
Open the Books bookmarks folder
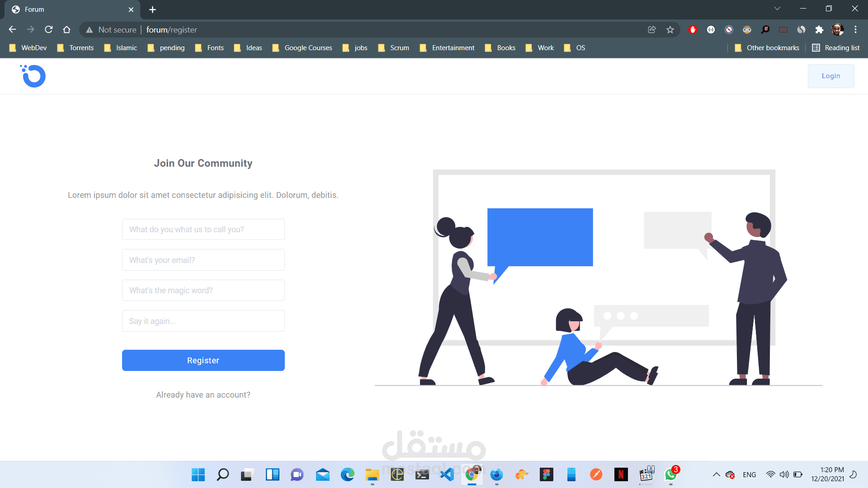tap(500, 48)
